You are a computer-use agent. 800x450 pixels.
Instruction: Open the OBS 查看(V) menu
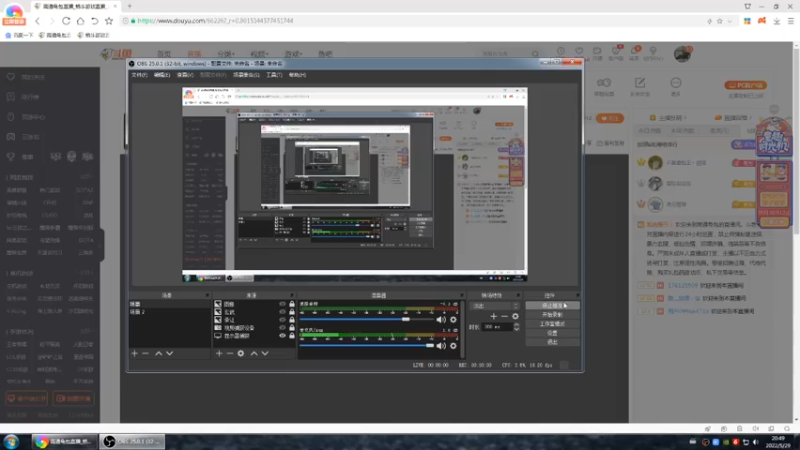point(185,75)
